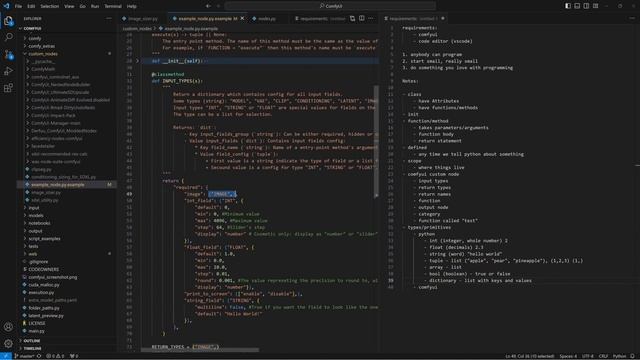Open the LICENSE file in explorer
Viewport: 640px width, 360px height.
(x=37, y=323)
